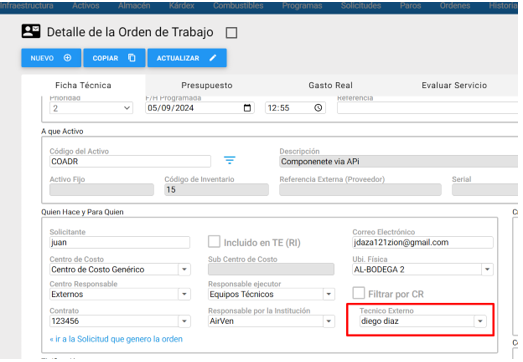Open the Combustibles menu
Image resolution: width=523 pixels, height=362 pixels.
(x=238, y=6)
